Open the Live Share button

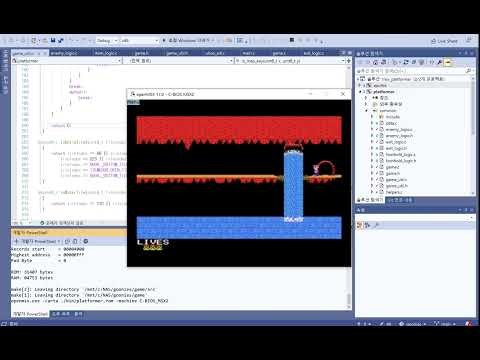(444, 41)
